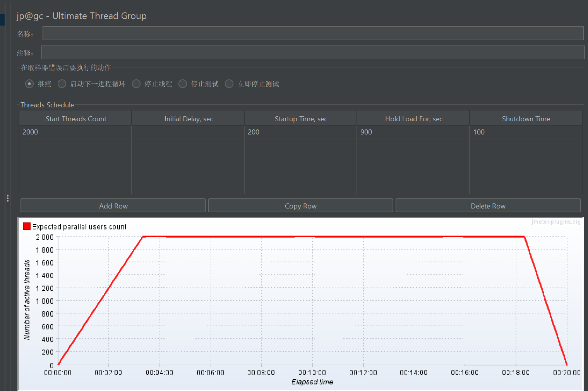The height and width of the screenshot is (391, 588).
Task: Click the Copy Row button
Action: tap(301, 206)
